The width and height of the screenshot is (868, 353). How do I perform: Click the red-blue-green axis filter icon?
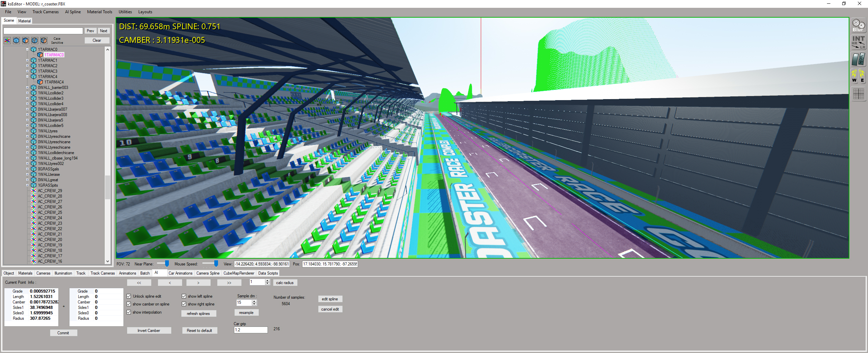7,41
